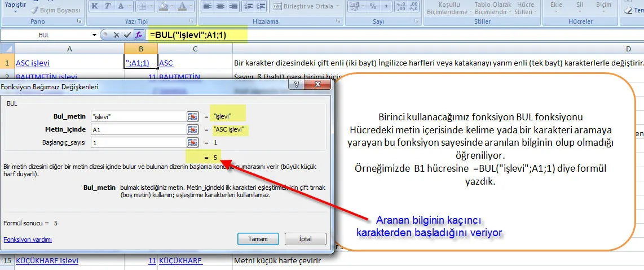644x270 pixels.
Task: Click the fill color bucket icon
Action: click(x=164, y=6)
